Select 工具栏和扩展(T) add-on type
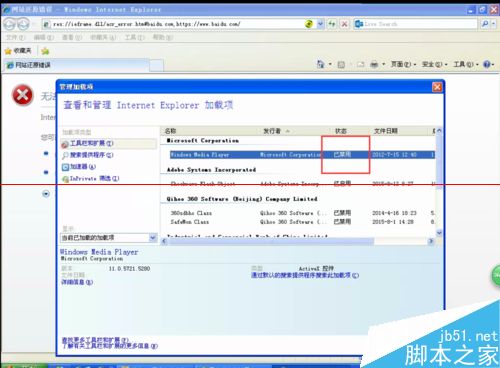The height and width of the screenshot is (368, 500). point(108,143)
